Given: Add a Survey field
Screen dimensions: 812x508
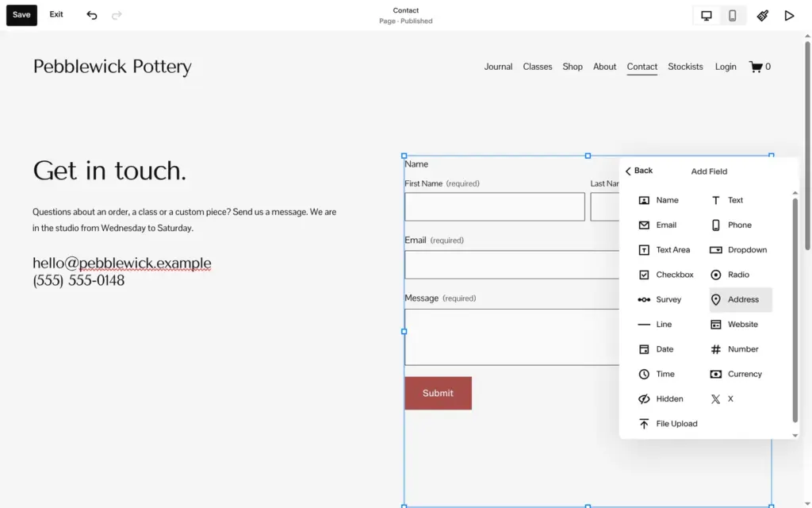Looking at the screenshot, I should (660, 299).
